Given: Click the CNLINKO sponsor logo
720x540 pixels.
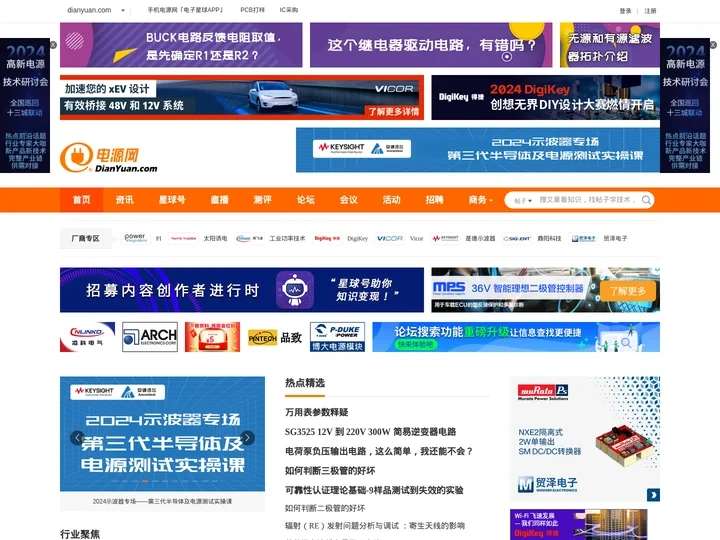Looking at the screenshot, I should (88, 337).
